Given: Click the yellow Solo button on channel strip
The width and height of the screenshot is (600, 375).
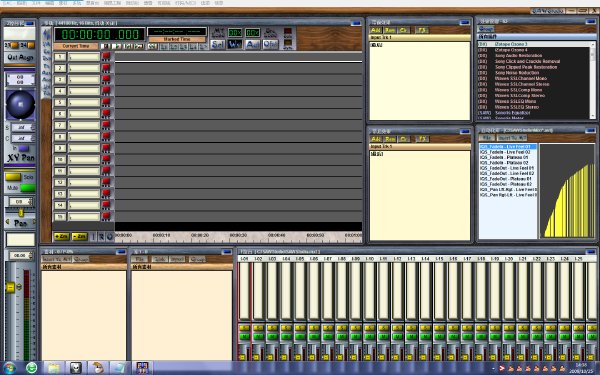Looking at the screenshot, I should 13,177.
